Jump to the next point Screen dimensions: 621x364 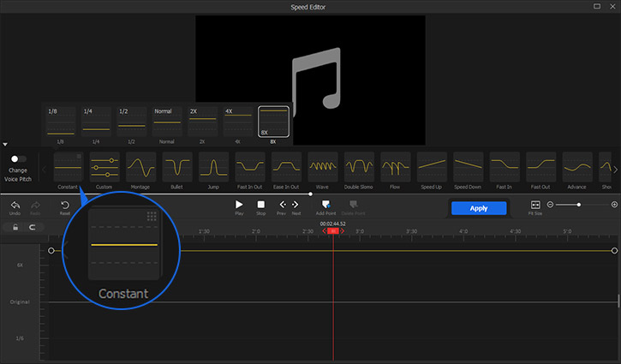click(x=296, y=206)
